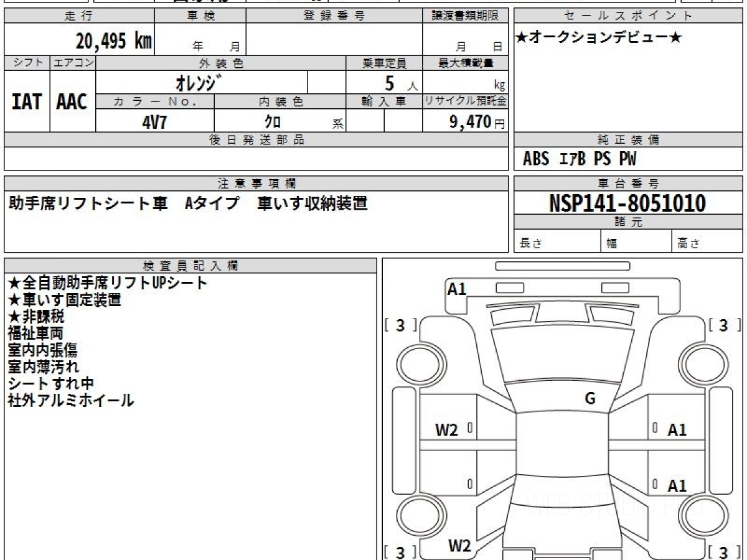Click the 注意事項欄 heading
Screen dimensions: 747x560
click(256, 184)
